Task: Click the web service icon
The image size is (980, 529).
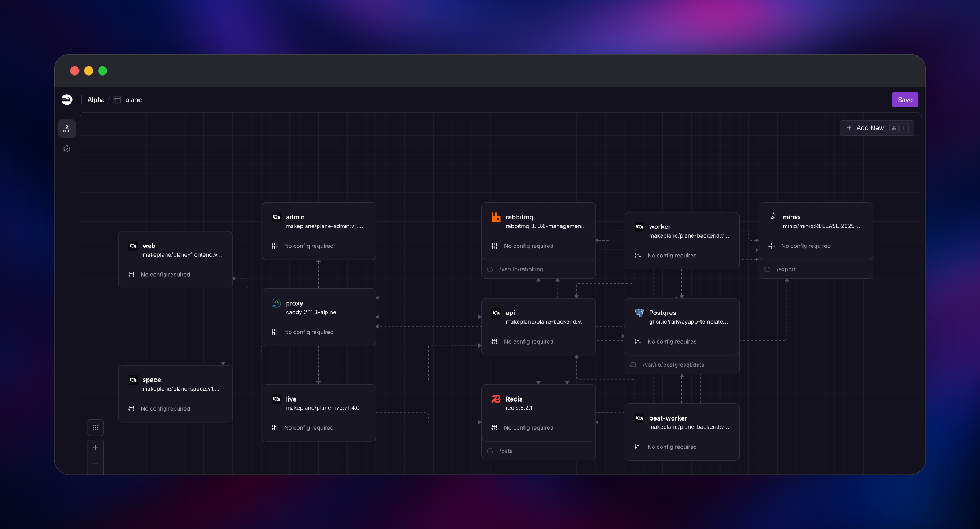Action: click(x=133, y=246)
